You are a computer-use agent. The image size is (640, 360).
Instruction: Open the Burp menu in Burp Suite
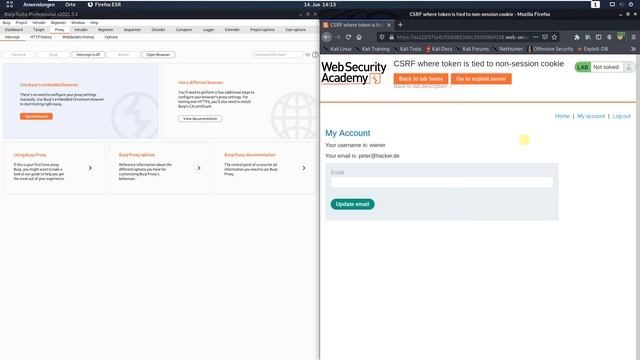[7, 22]
